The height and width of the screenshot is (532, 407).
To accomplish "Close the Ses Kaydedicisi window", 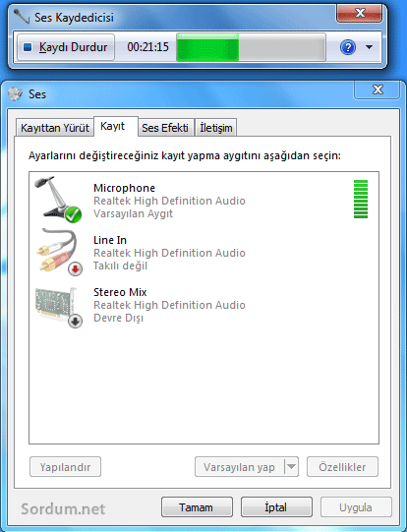I will [x=360, y=13].
